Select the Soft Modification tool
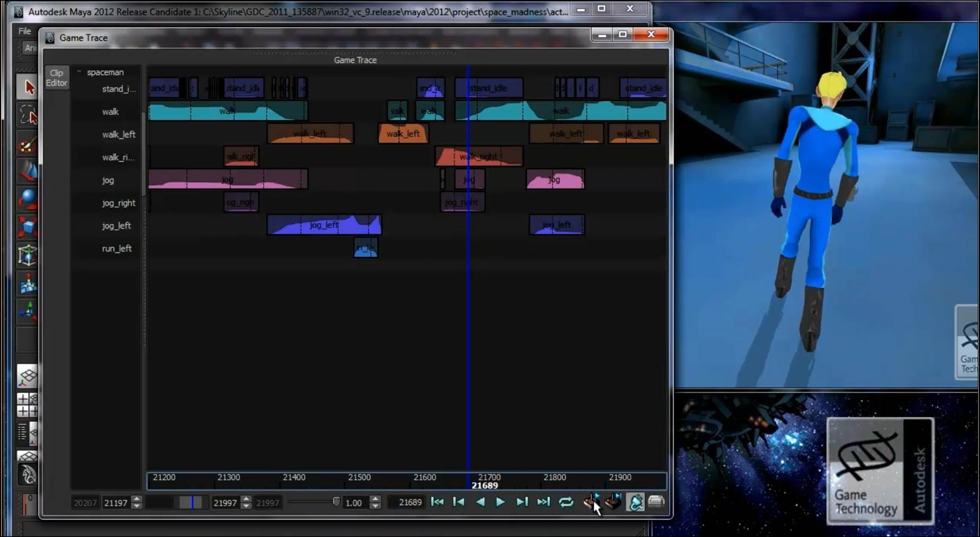Image resolution: width=980 pixels, height=537 pixels. 27,283
